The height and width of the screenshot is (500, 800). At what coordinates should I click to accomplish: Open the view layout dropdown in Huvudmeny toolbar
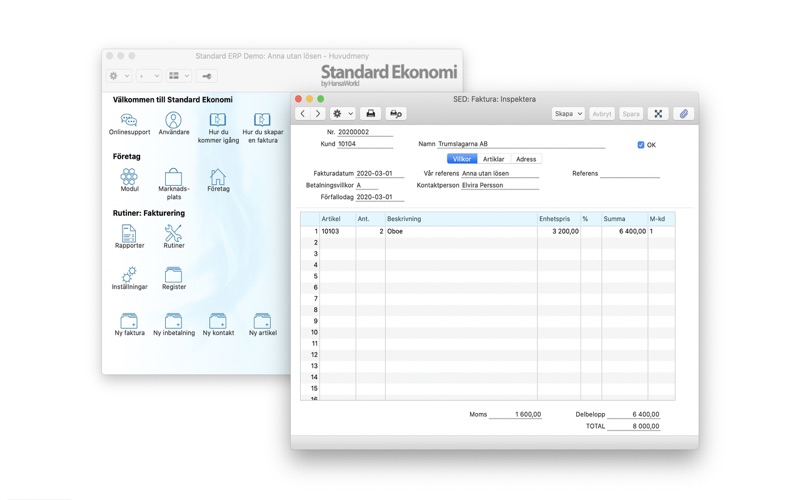pos(179,76)
